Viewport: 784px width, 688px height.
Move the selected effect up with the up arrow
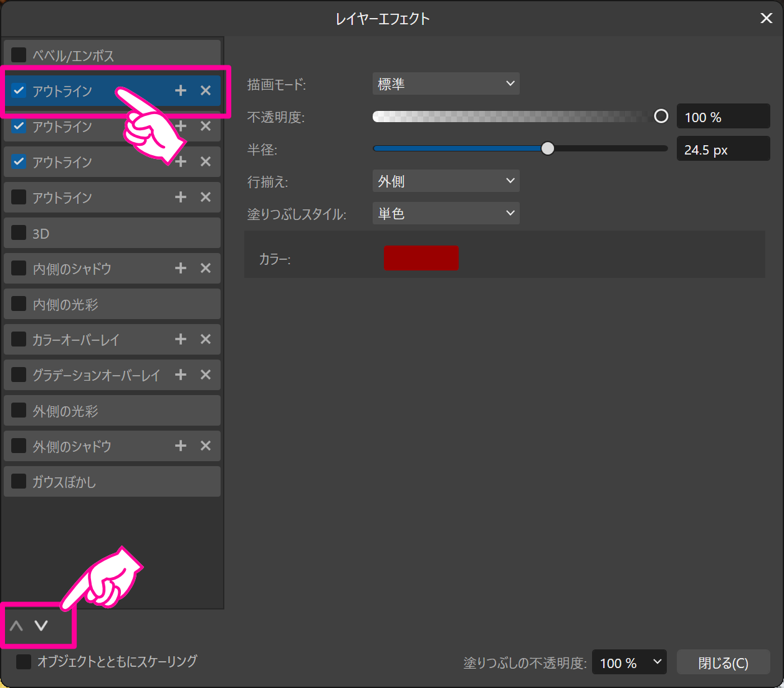(x=17, y=626)
